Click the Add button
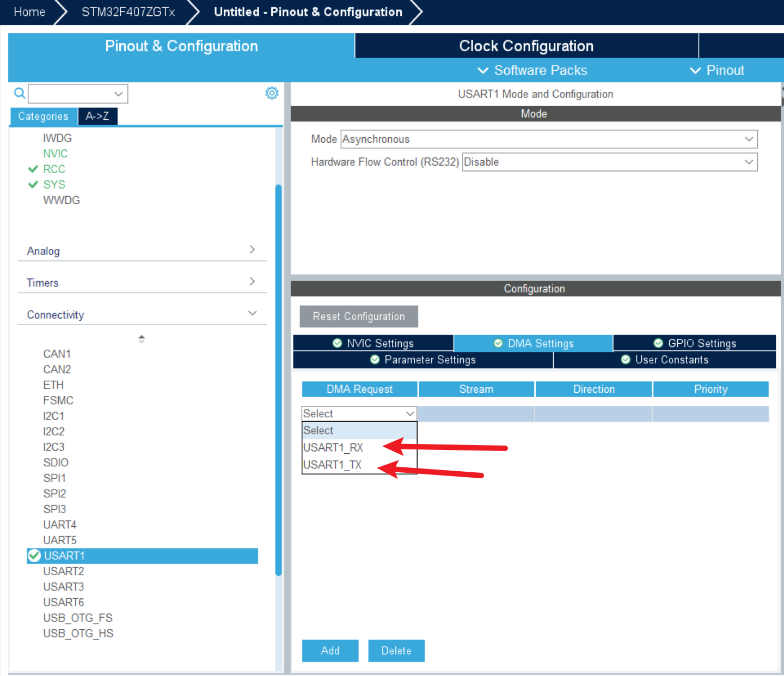Viewport: 784px width, 676px height. (330, 650)
